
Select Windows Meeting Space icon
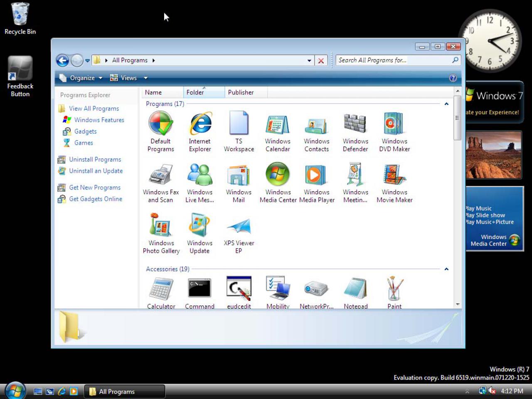[355, 183]
